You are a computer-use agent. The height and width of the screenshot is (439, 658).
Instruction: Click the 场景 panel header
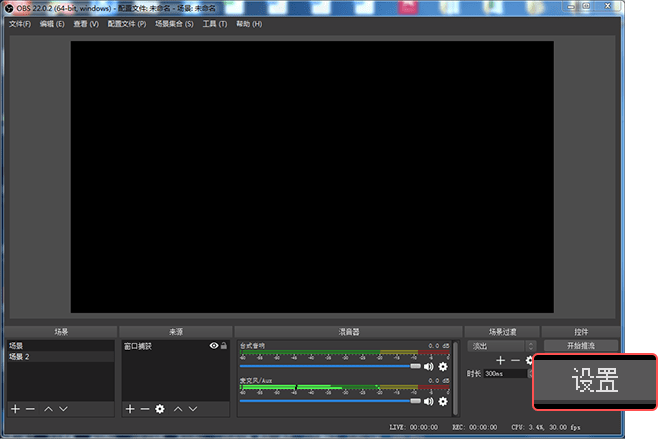(x=61, y=332)
